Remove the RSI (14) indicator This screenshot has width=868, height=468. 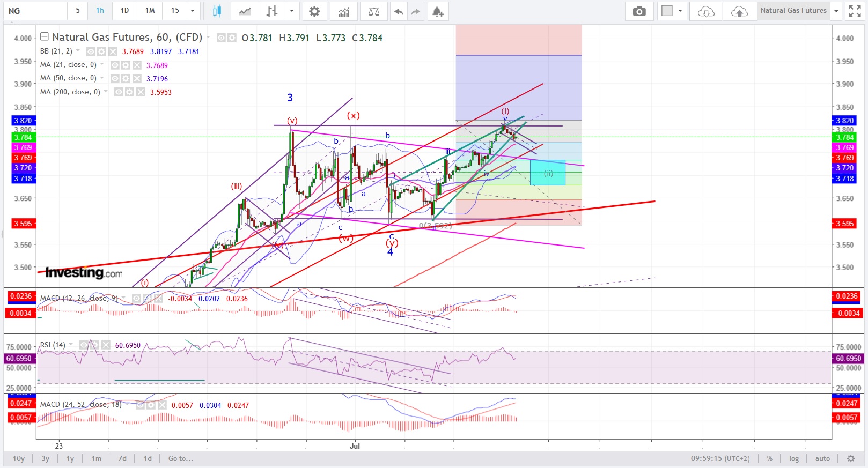106,345
